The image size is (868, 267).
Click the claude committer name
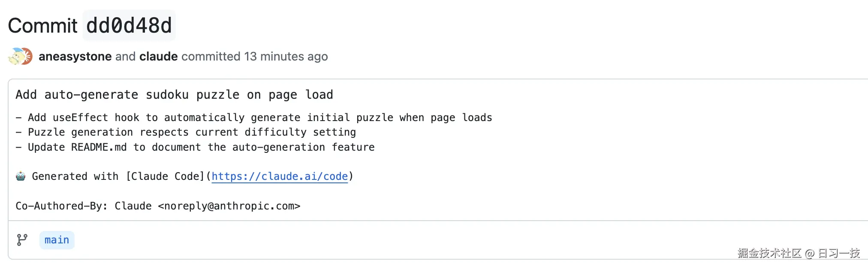[158, 56]
